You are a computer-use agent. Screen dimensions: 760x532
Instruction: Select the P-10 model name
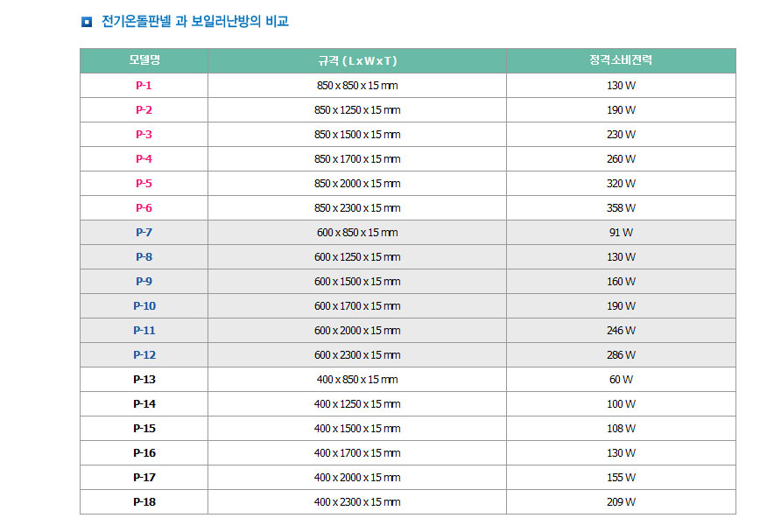click(144, 306)
